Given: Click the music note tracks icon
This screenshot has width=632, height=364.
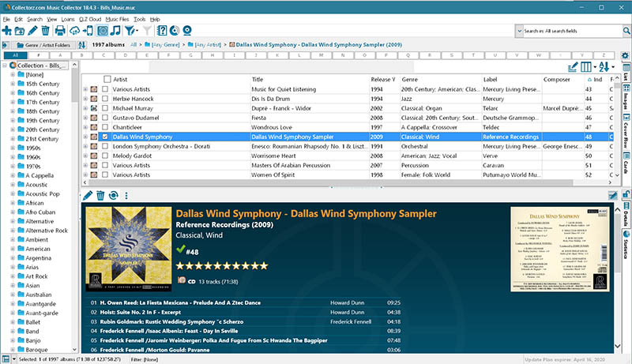Looking at the screenshot, I should point(115,31).
